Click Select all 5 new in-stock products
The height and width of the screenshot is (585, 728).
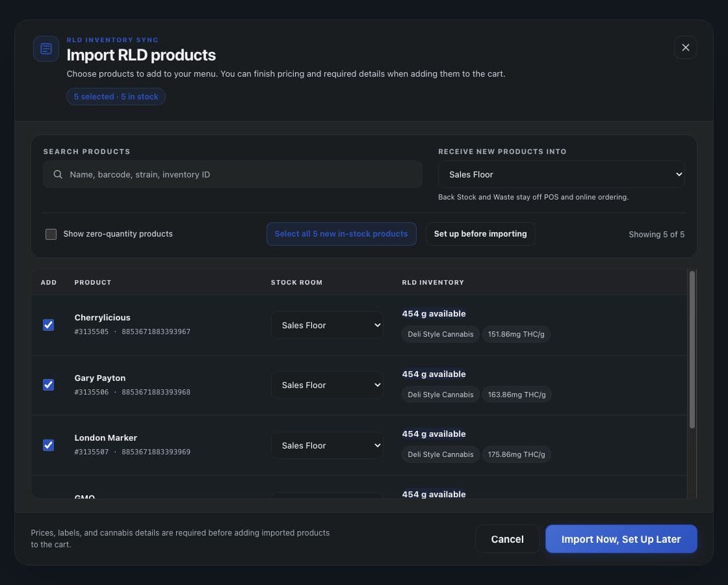(341, 234)
